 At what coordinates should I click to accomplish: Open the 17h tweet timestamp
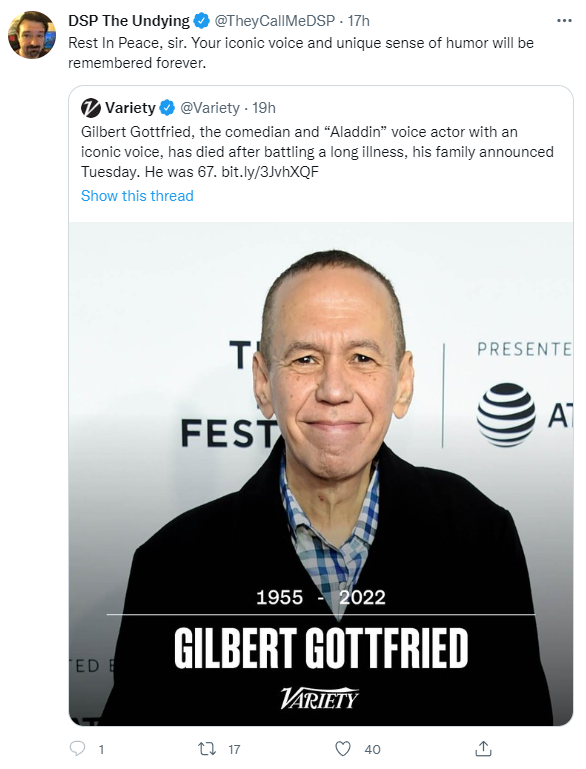358,21
